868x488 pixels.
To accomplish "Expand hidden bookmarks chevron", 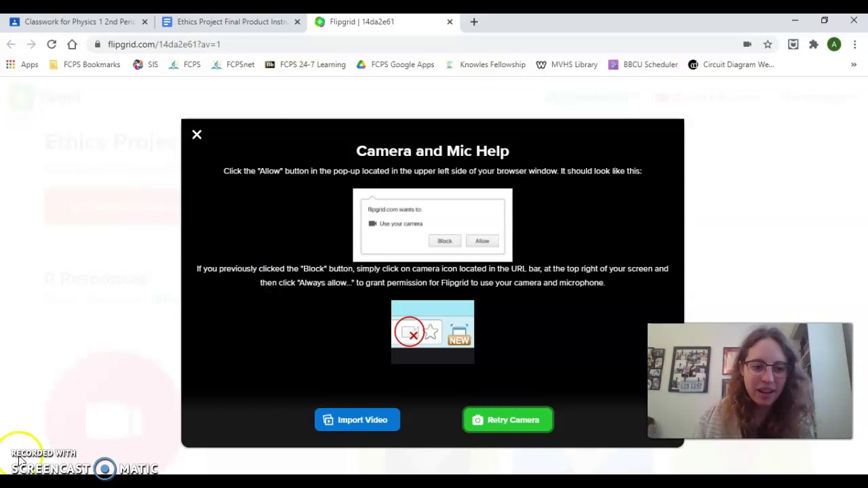I will coord(854,64).
